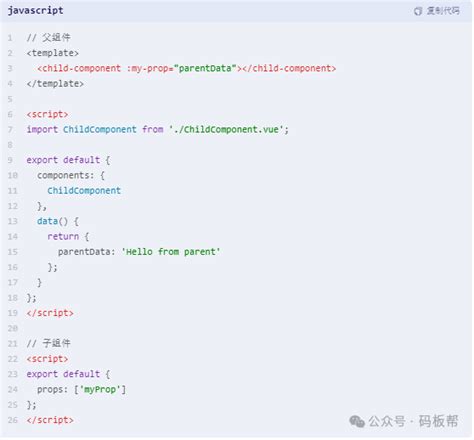
Task: Click the // 子组件 comment on line 21
Action: coord(49,343)
